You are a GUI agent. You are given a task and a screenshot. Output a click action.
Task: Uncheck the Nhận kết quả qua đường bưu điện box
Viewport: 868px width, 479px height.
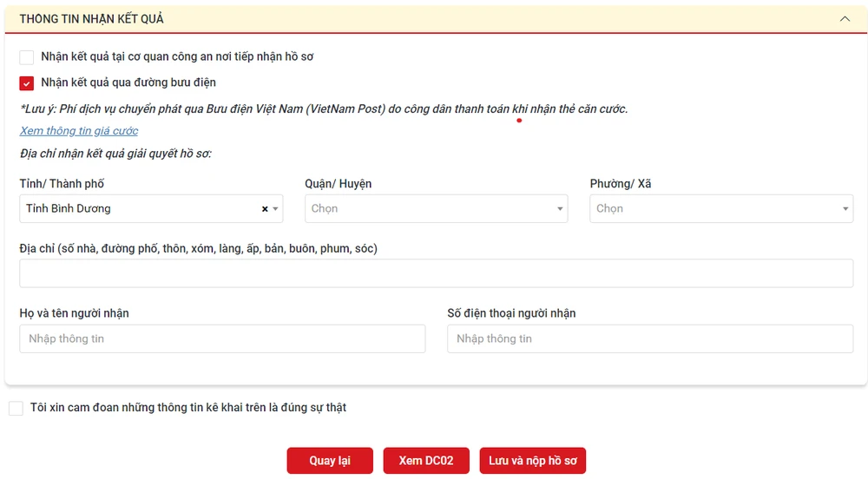pyautogui.click(x=27, y=83)
